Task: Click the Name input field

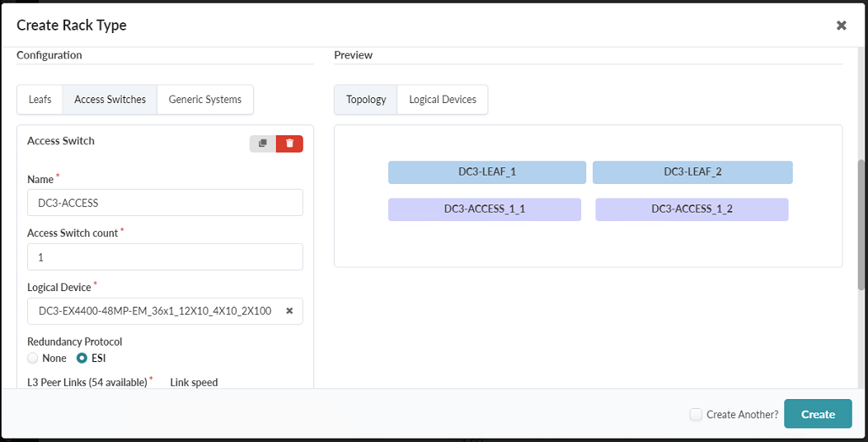Action: (x=165, y=203)
